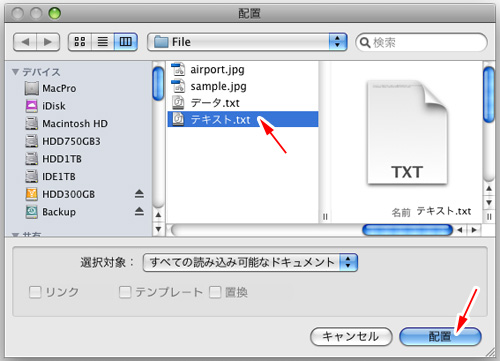Click the airport.jpg file icon
500x361 pixels.
pyautogui.click(x=178, y=69)
